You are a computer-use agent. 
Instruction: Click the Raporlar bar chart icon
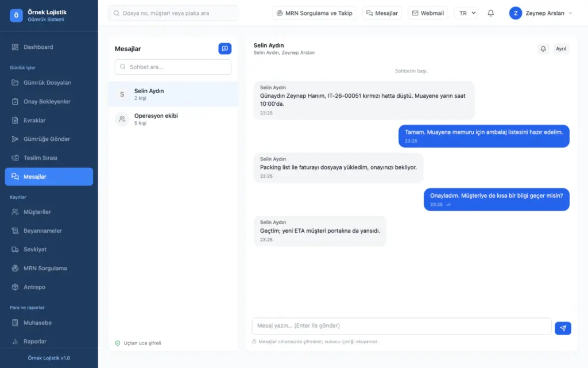tap(15, 342)
